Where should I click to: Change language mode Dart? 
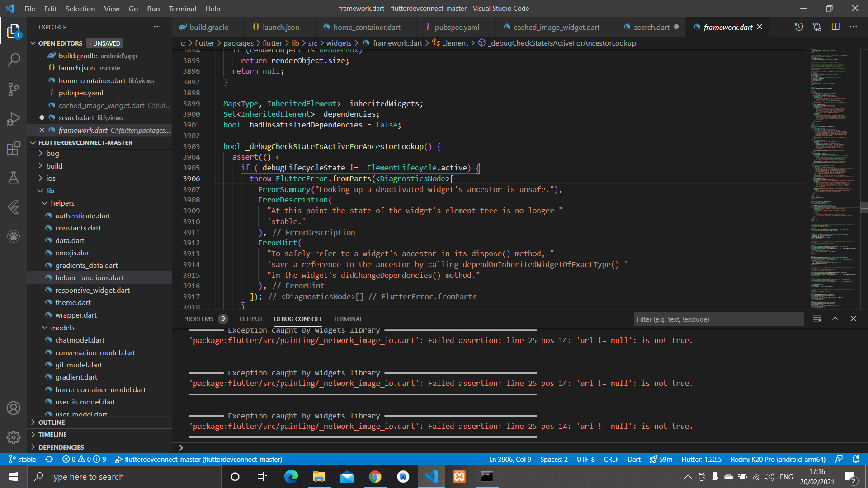click(634, 459)
